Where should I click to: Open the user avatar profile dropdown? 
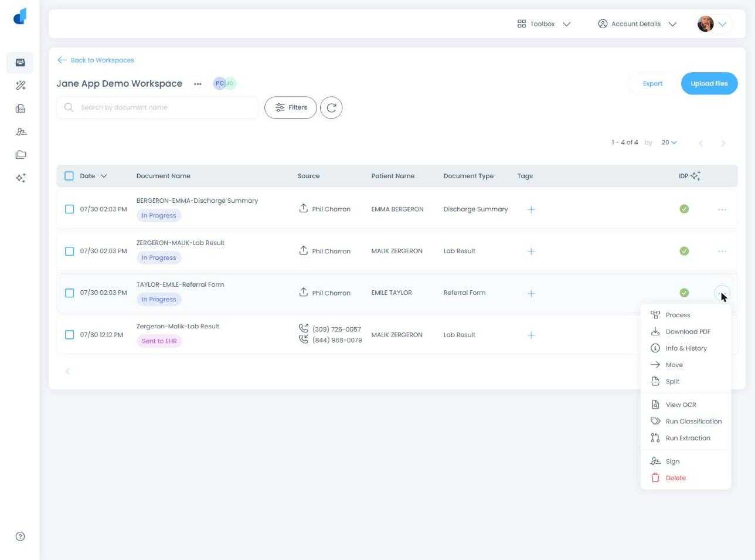click(714, 24)
